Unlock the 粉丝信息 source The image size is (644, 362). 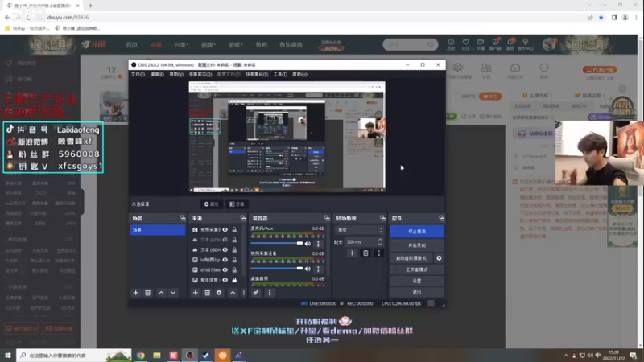click(x=234, y=280)
